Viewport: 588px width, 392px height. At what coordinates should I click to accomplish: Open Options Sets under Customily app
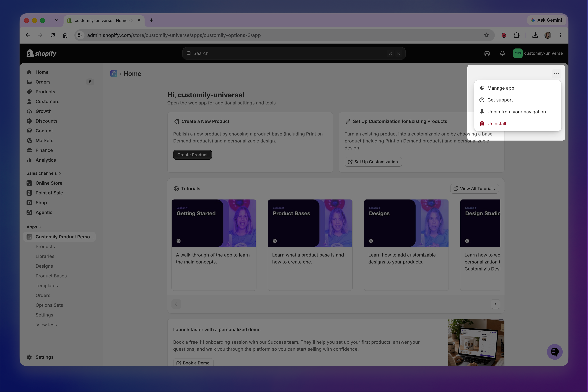point(49,305)
